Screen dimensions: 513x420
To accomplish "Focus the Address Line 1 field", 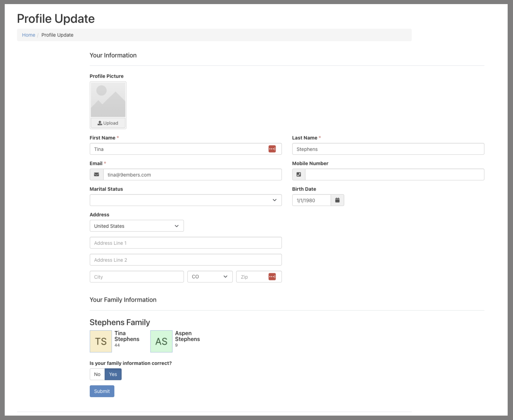I will click(x=185, y=243).
